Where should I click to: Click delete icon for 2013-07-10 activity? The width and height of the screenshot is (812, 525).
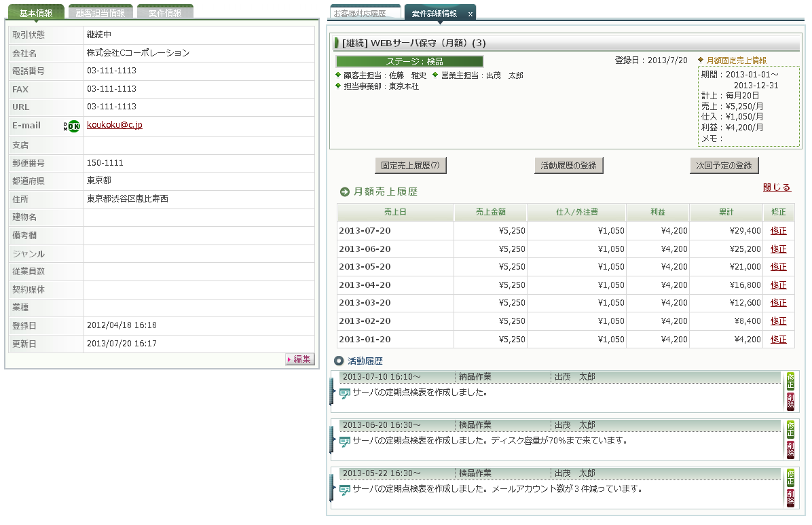[790, 401]
